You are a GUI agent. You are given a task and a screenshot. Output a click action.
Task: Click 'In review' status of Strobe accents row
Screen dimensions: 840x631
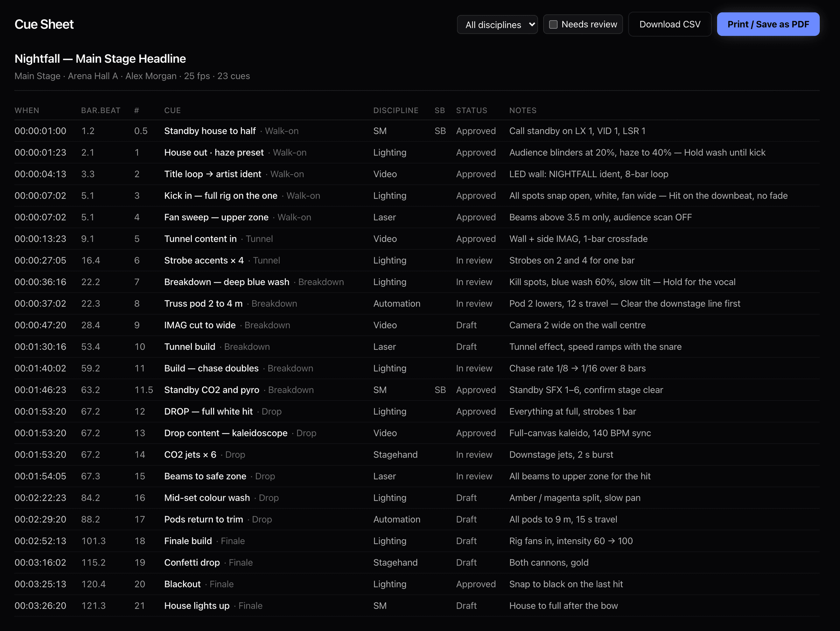[474, 260]
